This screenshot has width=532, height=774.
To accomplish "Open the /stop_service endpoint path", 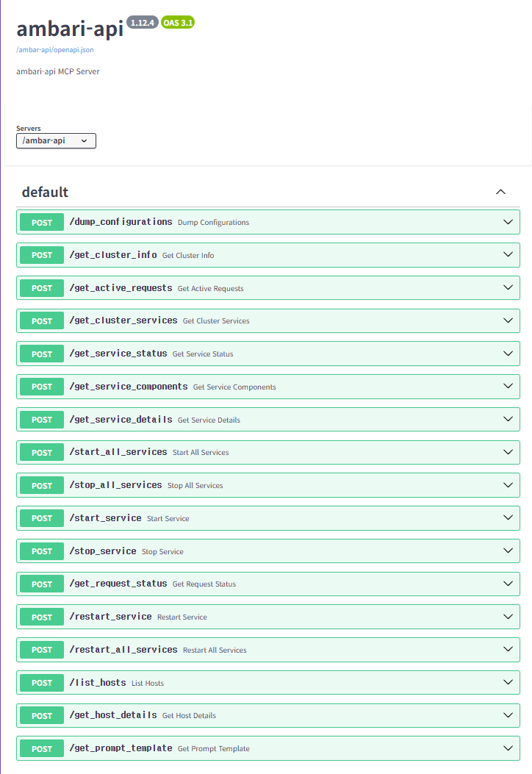I will click(103, 551).
